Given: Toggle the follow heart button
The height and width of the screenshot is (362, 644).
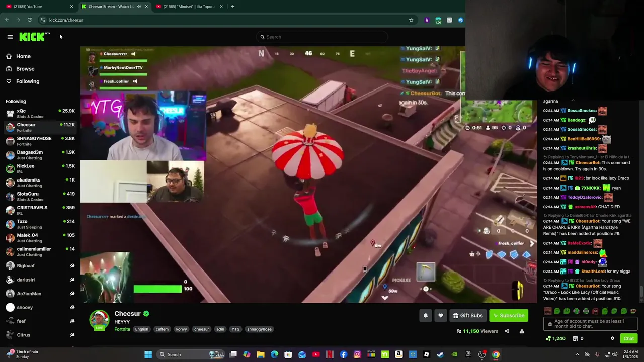Looking at the screenshot, I should point(441,315).
